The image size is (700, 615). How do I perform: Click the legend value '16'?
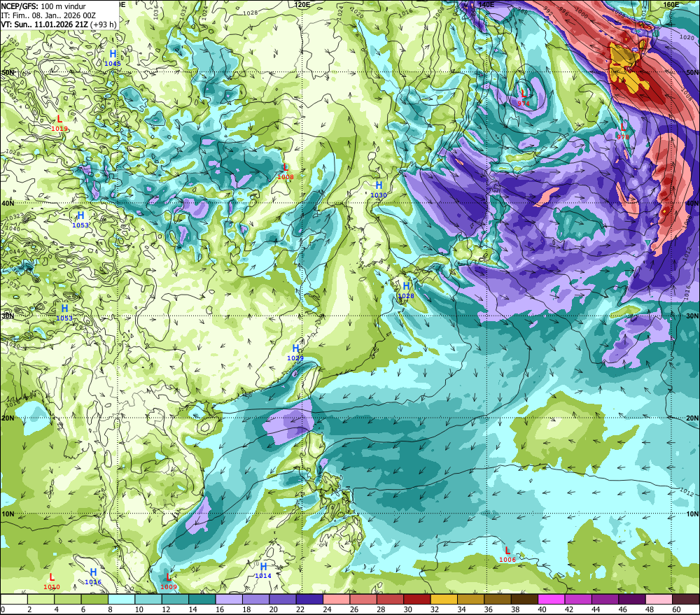pyautogui.click(x=220, y=609)
